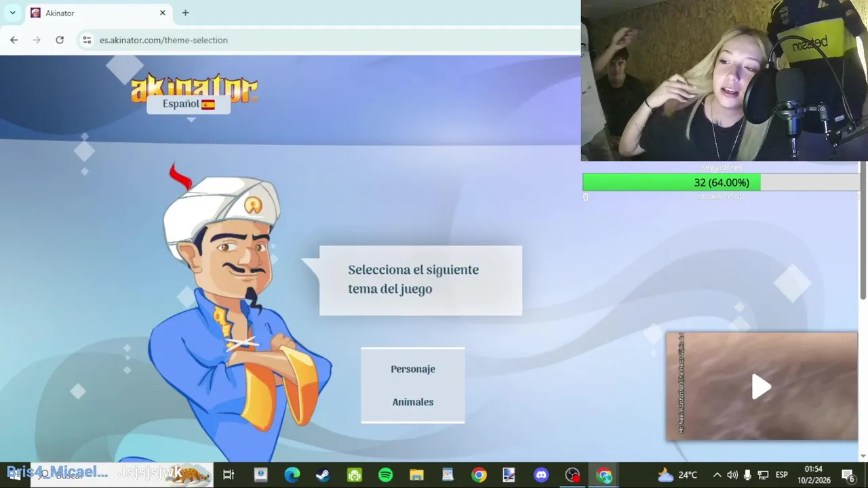Select the Personaje theme option
This screenshot has height=488, width=868.
point(412,369)
